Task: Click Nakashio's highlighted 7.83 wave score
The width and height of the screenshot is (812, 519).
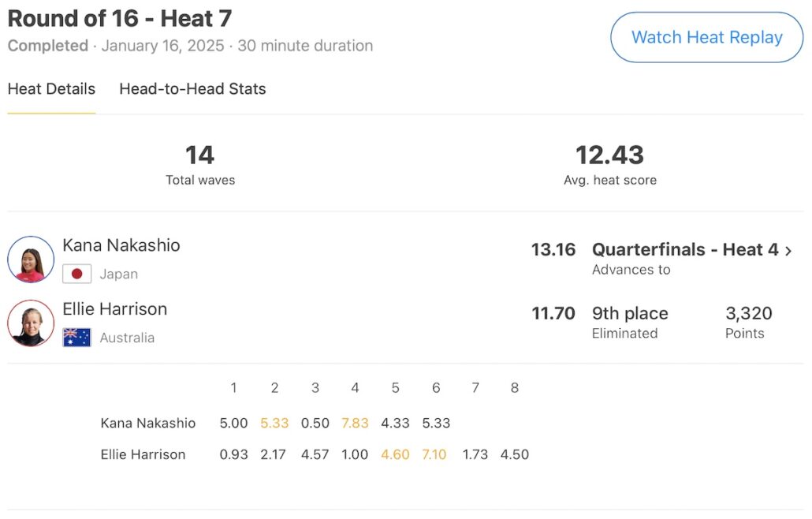Action: pos(355,423)
